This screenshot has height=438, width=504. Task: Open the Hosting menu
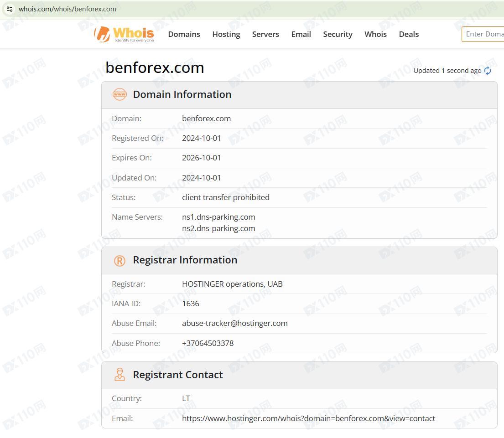click(x=226, y=34)
